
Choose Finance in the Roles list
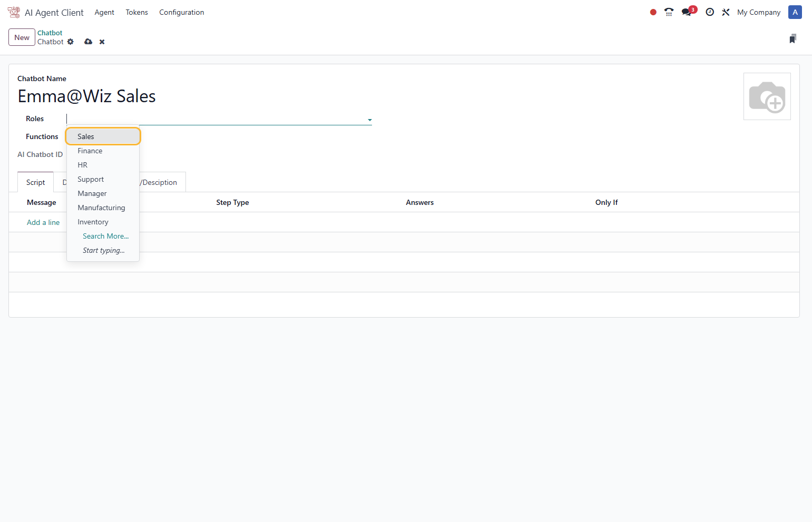coord(90,151)
